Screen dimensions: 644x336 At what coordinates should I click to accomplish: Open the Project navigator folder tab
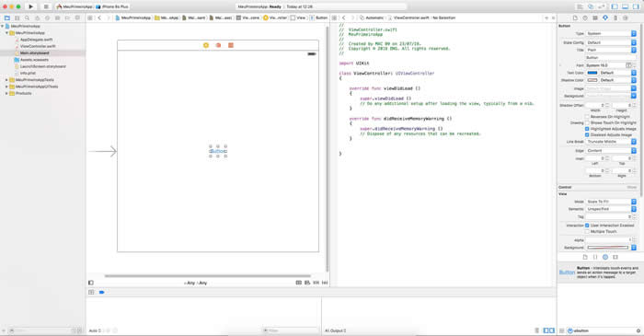(x=7, y=18)
